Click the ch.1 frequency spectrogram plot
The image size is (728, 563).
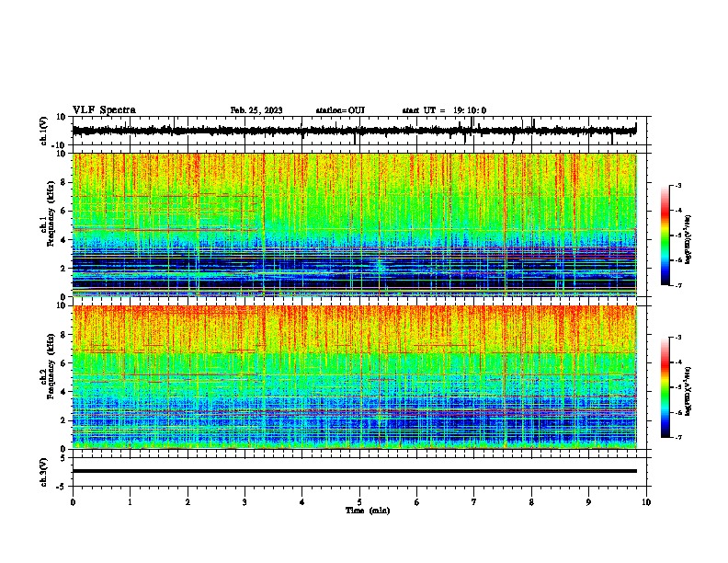click(354, 224)
